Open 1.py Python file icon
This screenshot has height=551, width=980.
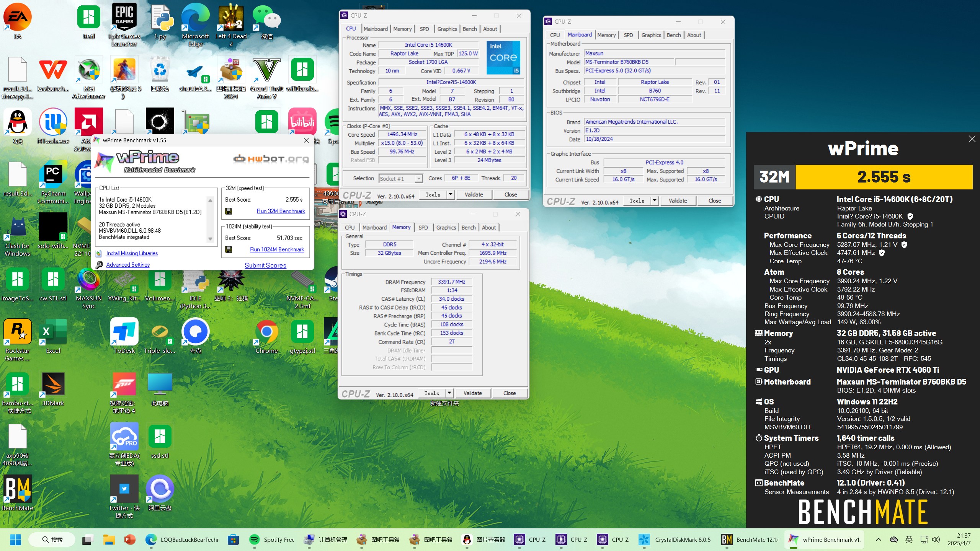click(160, 21)
